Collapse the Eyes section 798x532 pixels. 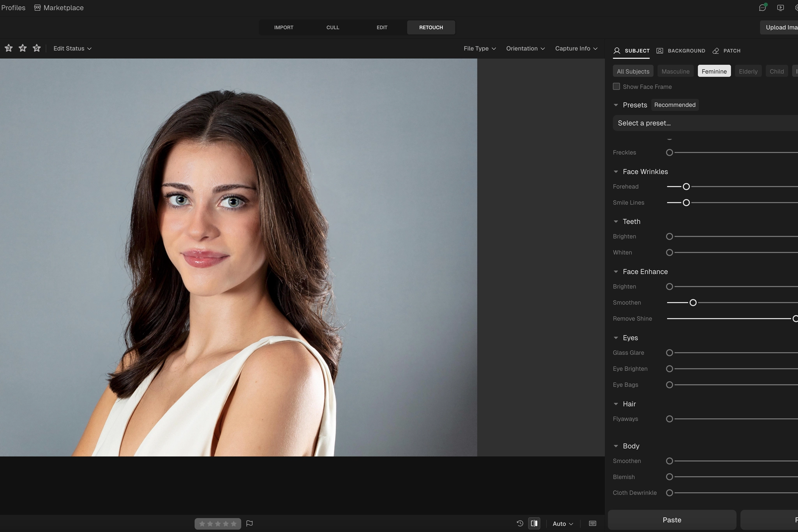click(x=616, y=338)
